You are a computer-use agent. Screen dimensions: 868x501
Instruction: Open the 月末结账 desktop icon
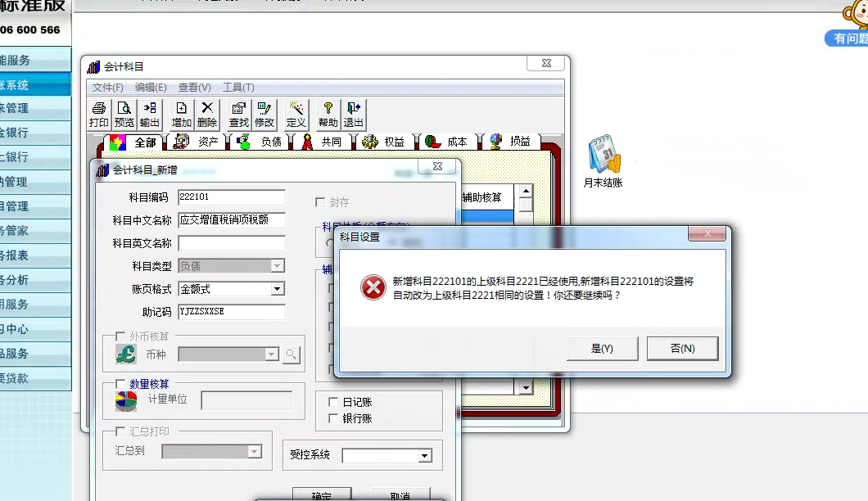604,161
